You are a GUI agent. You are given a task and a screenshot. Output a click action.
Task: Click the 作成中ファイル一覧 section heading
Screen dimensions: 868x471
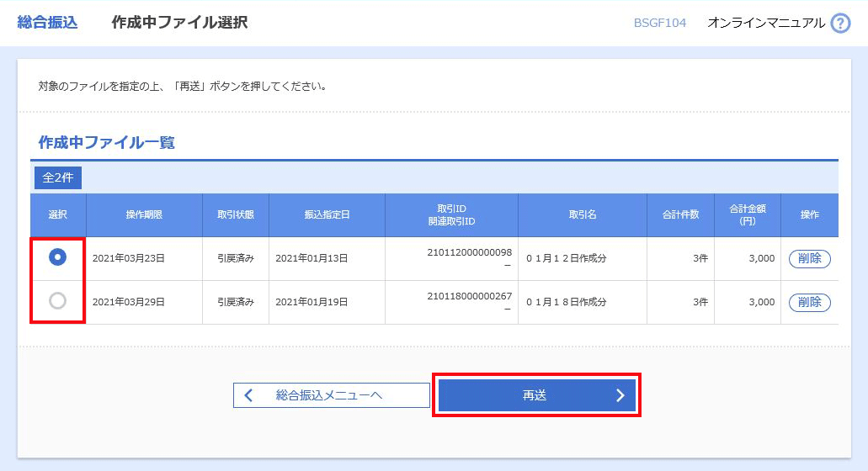106,142
